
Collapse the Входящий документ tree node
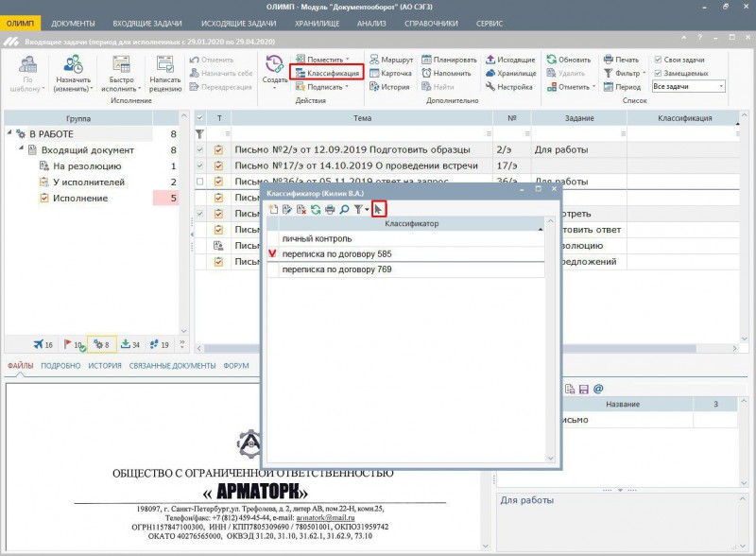click(x=21, y=148)
